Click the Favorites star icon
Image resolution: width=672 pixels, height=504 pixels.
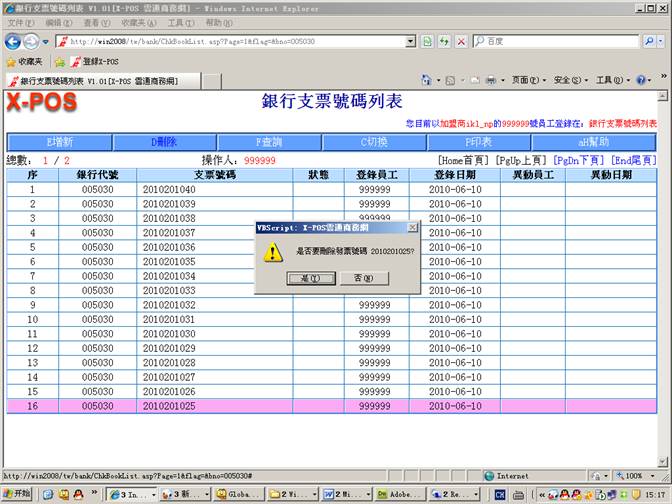pyautogui.click(x=10, y=62)
